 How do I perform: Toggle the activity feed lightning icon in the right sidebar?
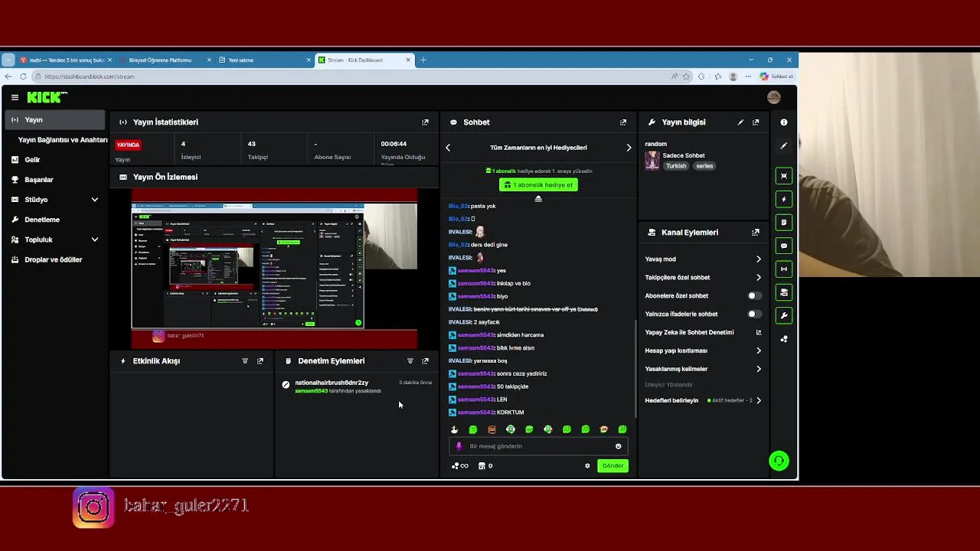(783, 199)
